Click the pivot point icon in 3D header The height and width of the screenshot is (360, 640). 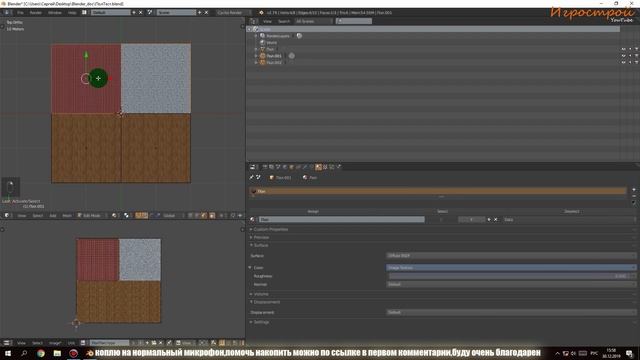[127, 216]
